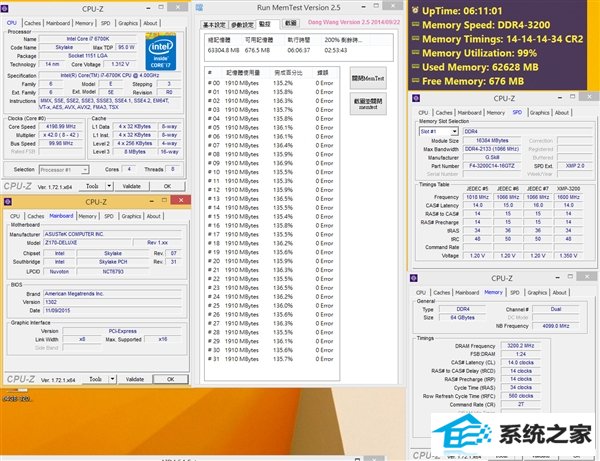
Task: Click the icon beside Used Memory
Action: coord(415,67)
